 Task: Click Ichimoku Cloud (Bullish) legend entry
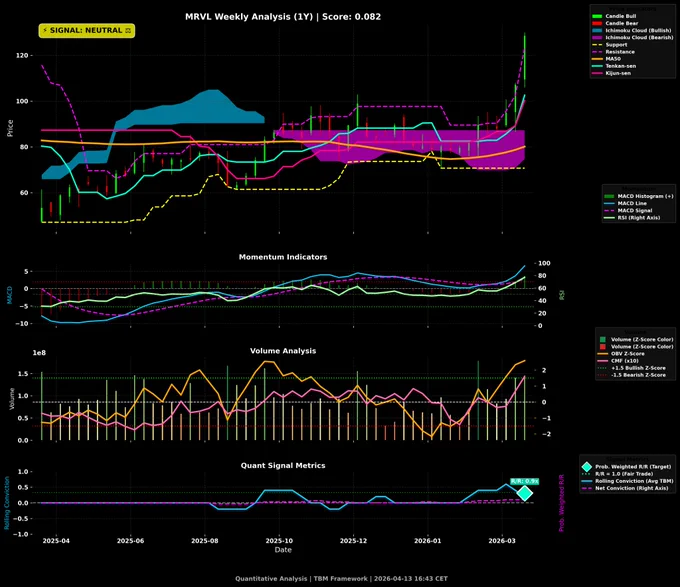(x=632, y=30)
